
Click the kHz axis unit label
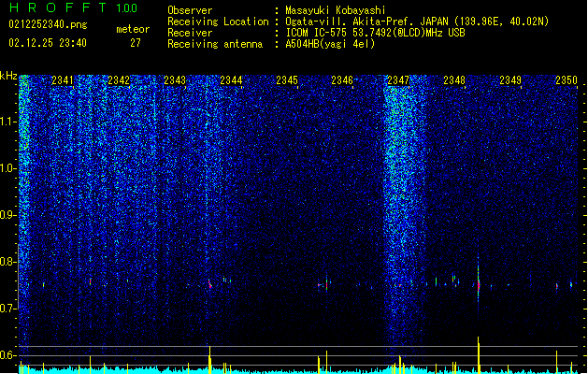[8, 76]
